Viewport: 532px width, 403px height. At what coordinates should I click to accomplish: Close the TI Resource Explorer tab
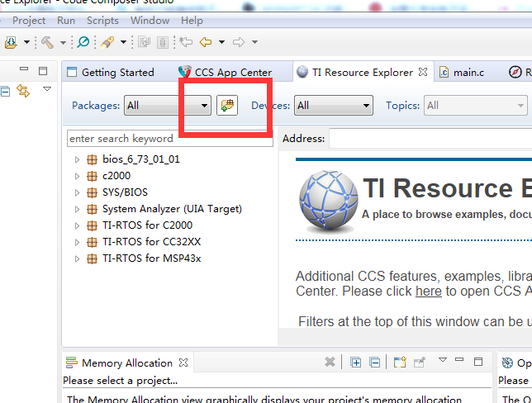point(423,72)
